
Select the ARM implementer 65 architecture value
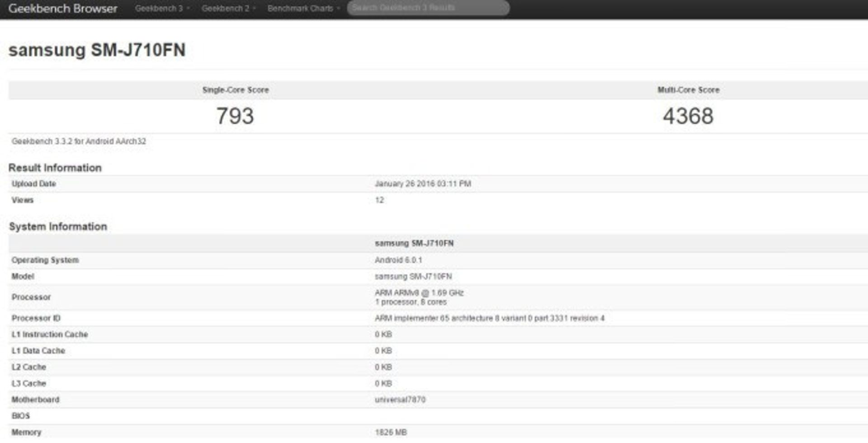point(490,318)
